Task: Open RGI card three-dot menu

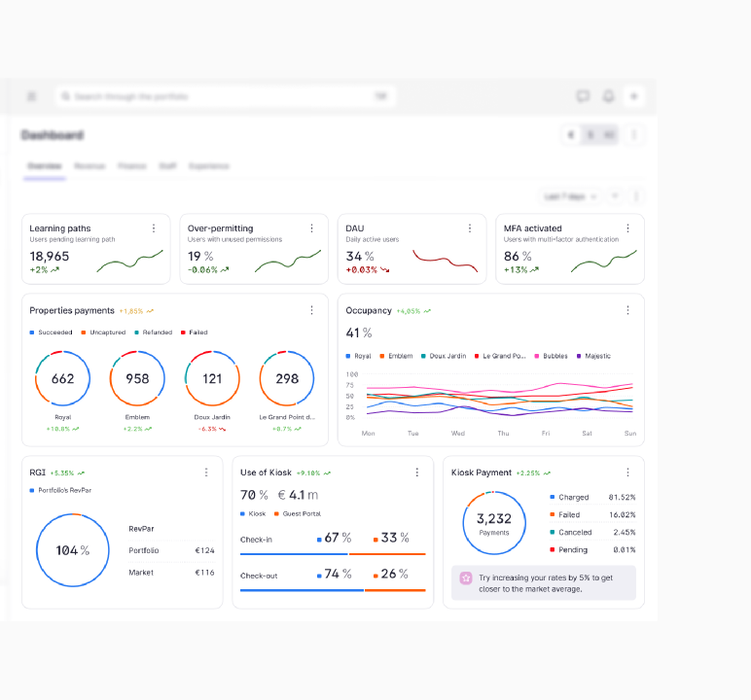Action: click(x=206, y=472)
